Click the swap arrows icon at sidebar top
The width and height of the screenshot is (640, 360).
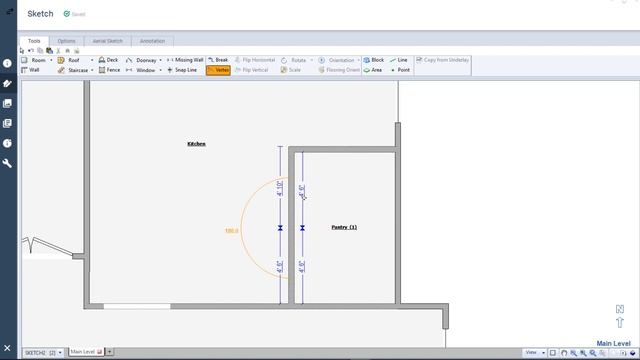click(x=10, y=11)
